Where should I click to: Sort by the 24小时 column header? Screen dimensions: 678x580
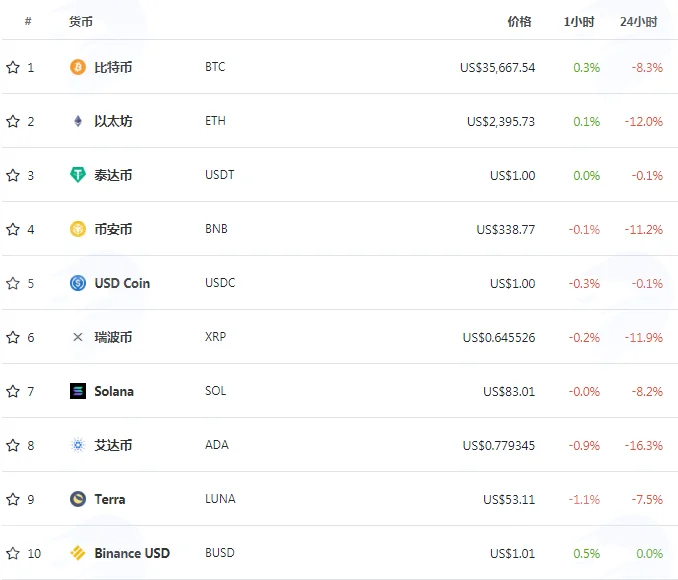[639, 22]
